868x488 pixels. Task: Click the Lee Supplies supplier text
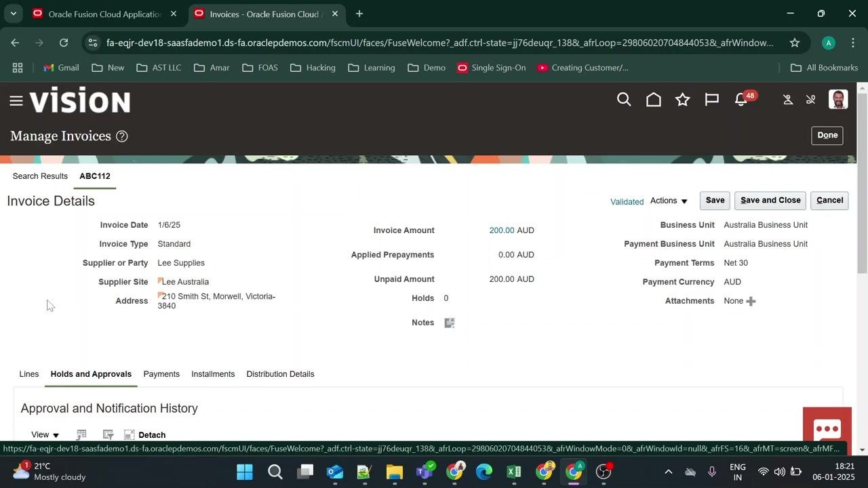point(181,263)
